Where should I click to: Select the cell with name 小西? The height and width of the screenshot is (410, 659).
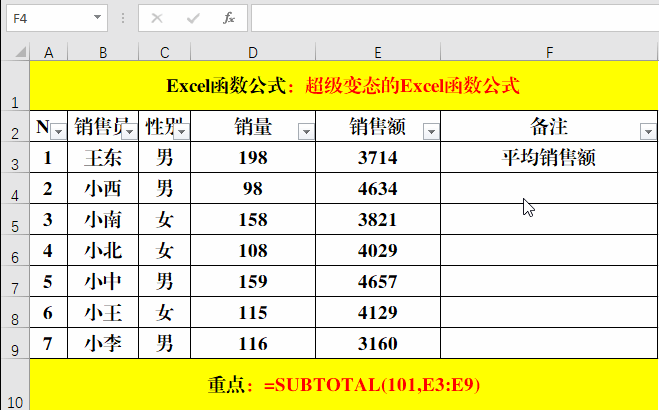[103, 188]
